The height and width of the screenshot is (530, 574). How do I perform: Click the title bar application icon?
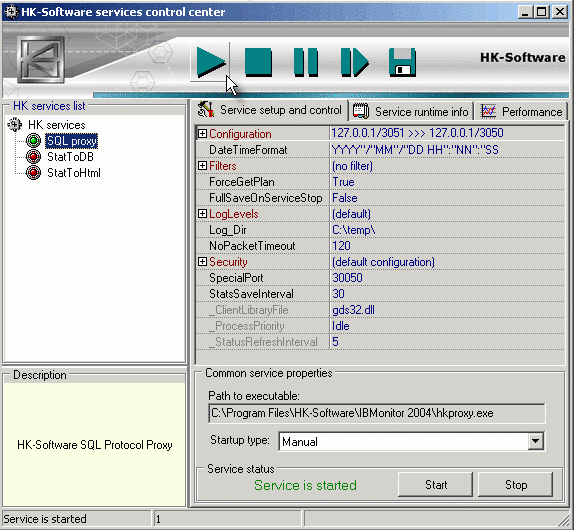(x=11, y=12)
